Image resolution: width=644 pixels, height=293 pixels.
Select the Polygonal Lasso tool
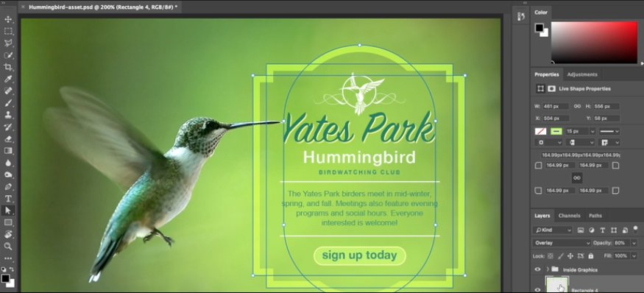click(x=8, y=43)
